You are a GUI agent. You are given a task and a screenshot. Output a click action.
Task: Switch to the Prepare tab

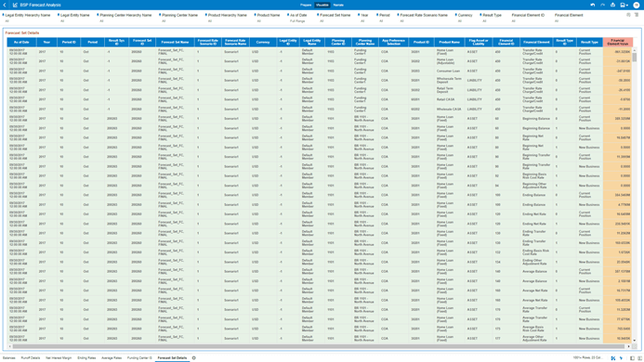[x=306, y=5]
